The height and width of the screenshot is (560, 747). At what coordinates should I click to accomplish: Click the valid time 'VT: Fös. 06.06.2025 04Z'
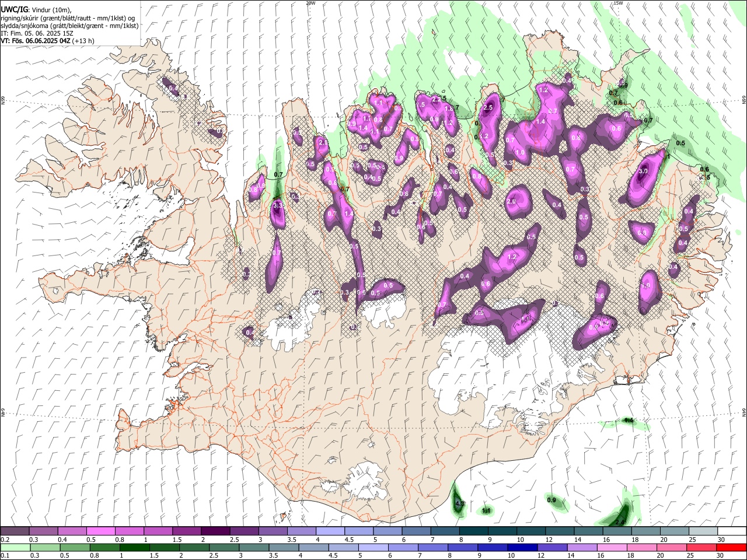click(x=36, y=41)
